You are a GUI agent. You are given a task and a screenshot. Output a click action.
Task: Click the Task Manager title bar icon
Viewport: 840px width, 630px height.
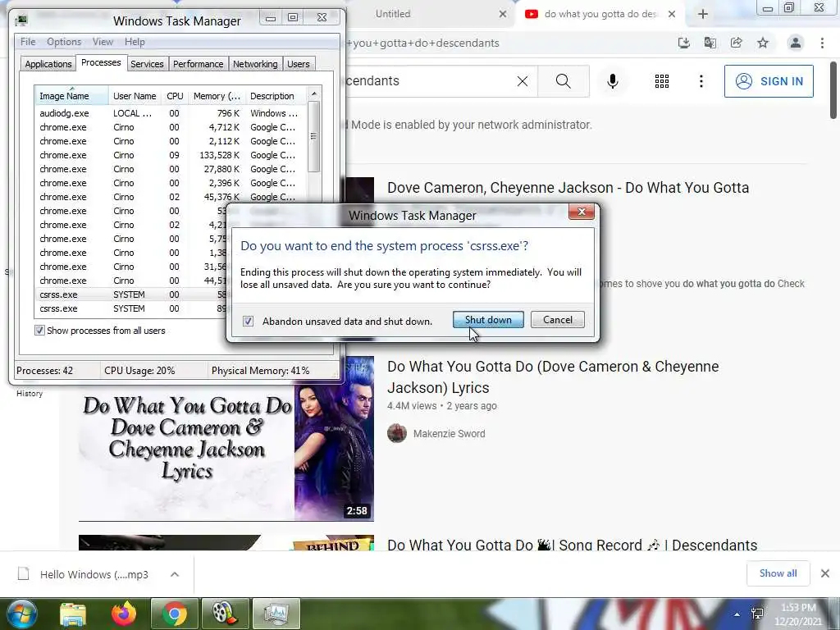click(21, 21)
